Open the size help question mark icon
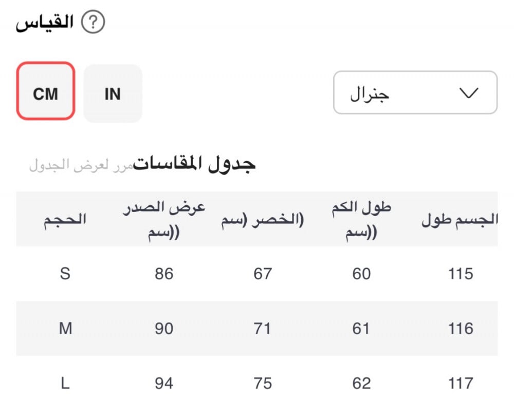 [x=93, y=22]
